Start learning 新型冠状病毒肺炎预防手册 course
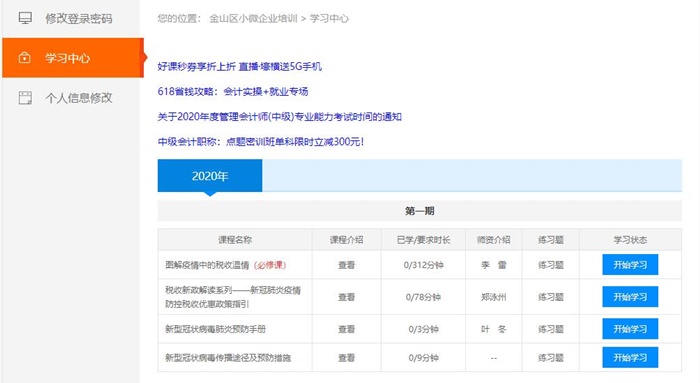Viewport: 700px width, 383px height. pyautogui.click(x=630, y=329)
